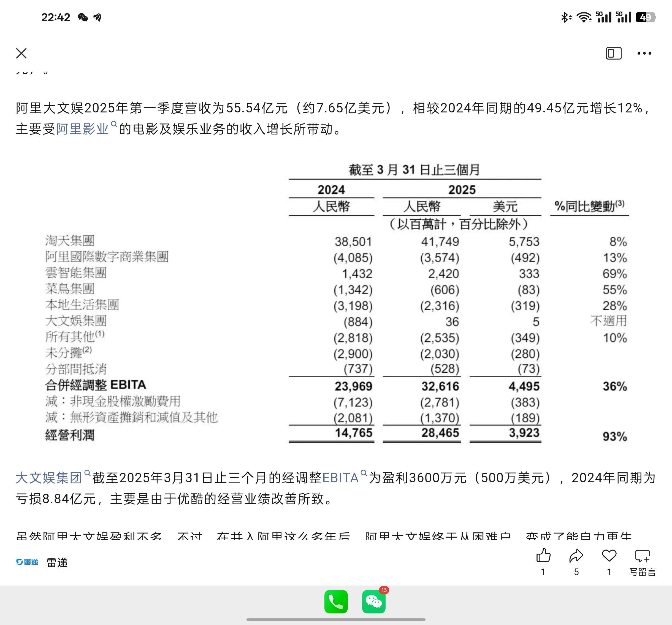Tap the value 23,969 in the table
The width and height of the screenshot is (672, 625).
pyautogui.click(x=353, y=386)
